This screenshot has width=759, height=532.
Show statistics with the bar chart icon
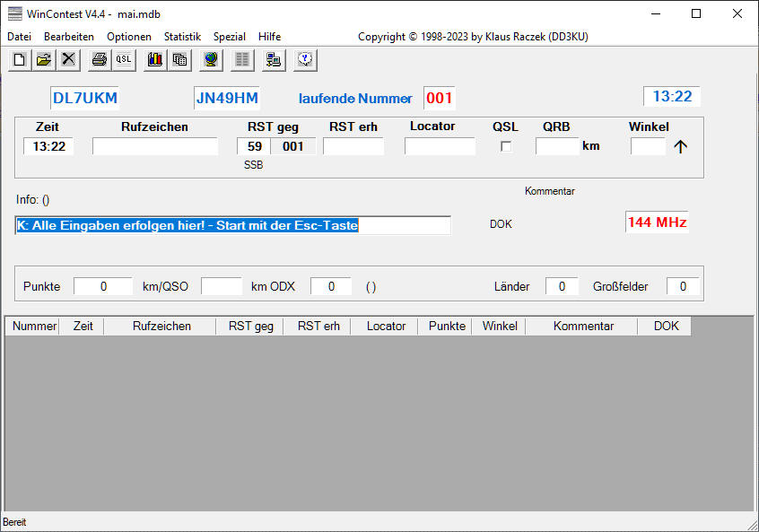coord(155,59)
